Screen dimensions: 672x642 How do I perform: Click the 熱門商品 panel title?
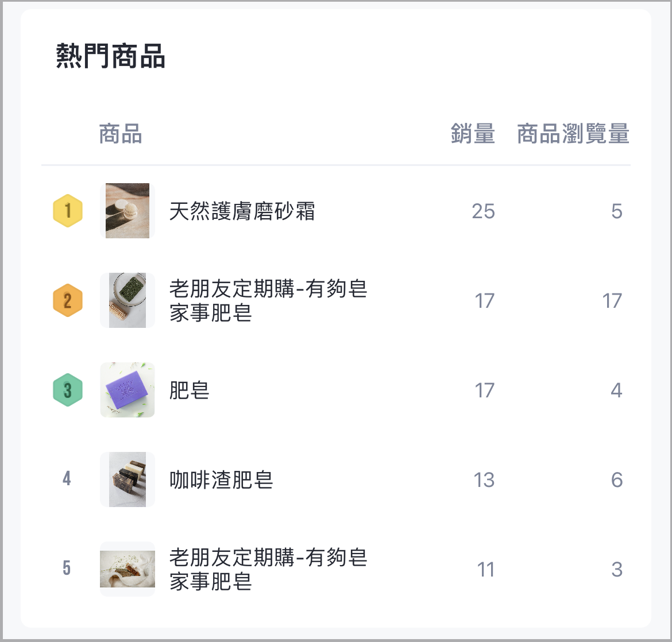tap(111, 56)
